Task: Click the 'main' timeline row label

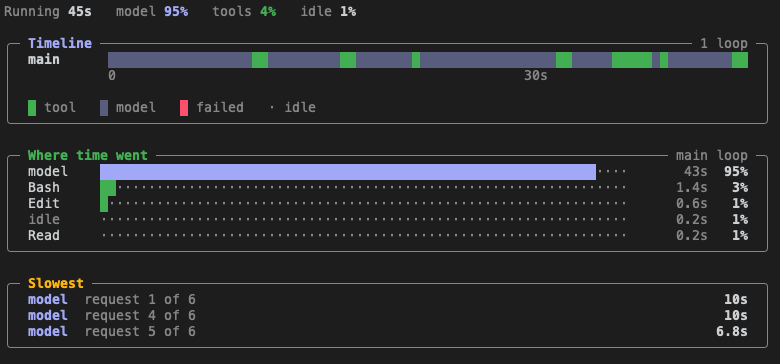Action: 44,60
